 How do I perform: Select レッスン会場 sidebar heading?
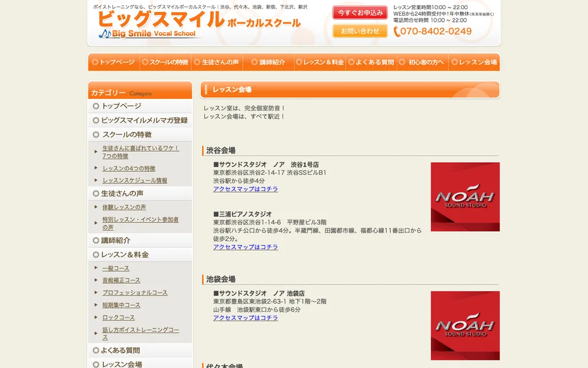point(140,364)
